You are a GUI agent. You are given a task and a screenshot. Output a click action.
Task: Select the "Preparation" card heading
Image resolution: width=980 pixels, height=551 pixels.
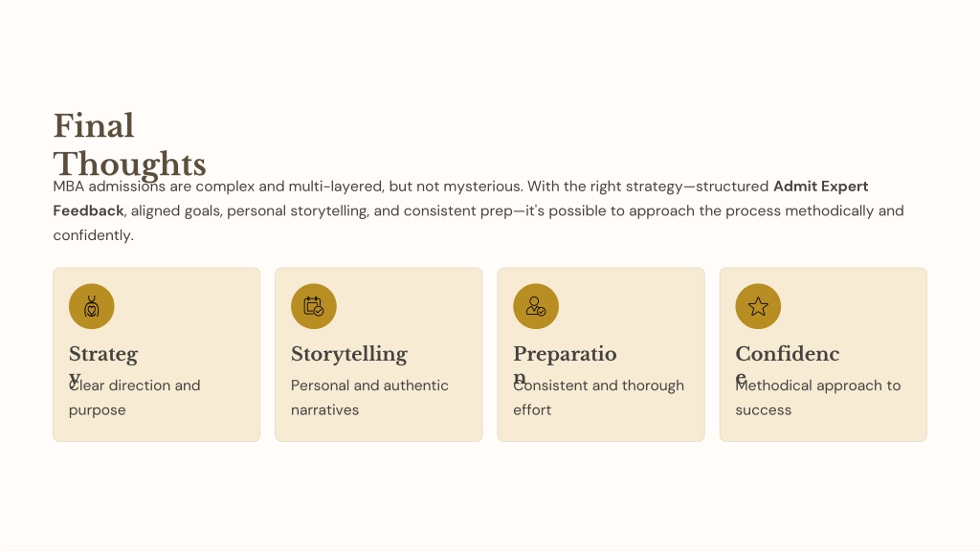click(565, 354)
